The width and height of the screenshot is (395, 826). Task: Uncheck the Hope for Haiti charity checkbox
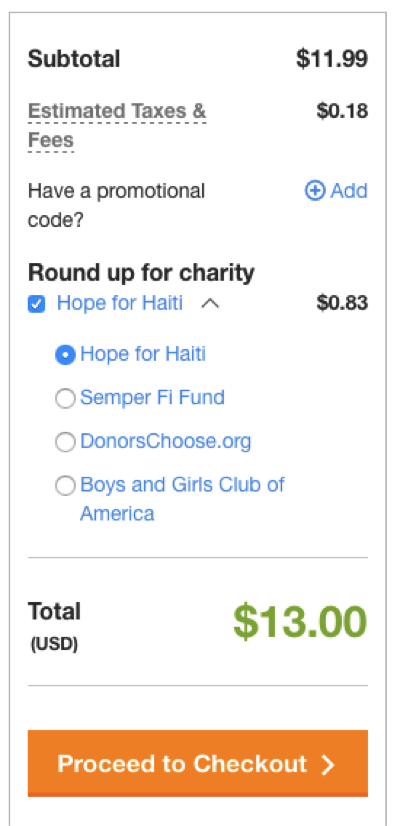pos(36,304)
